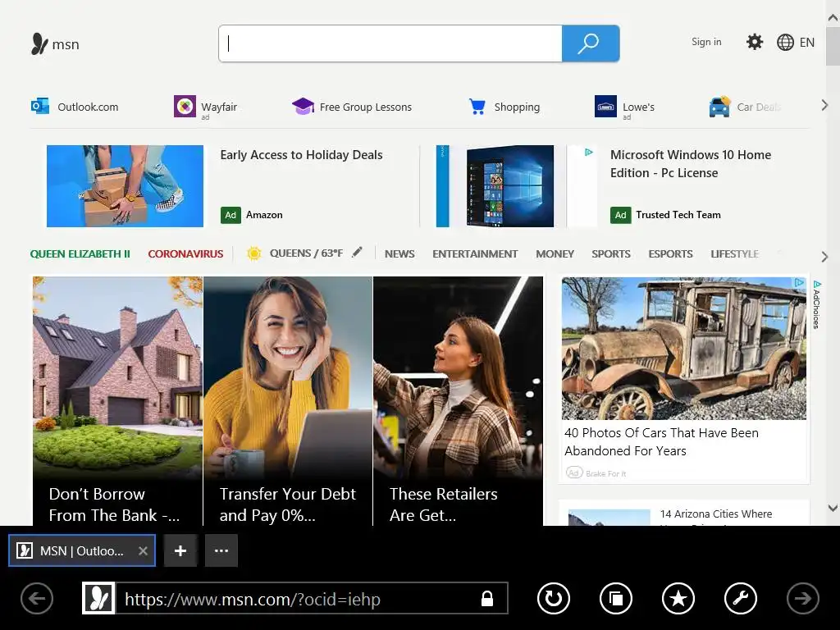The image size is (840, 630).
Task: Click the globe language icon
Action: (785, 43)
